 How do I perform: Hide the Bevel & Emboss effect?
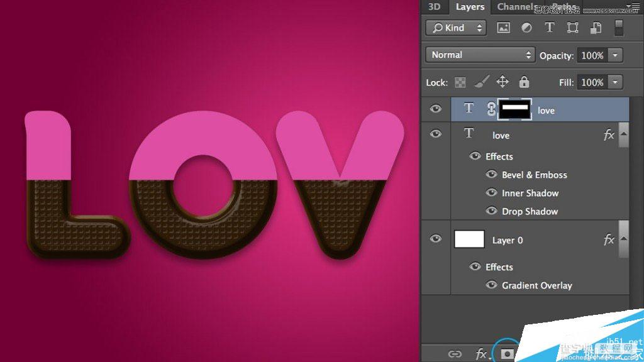pos(492,175)
